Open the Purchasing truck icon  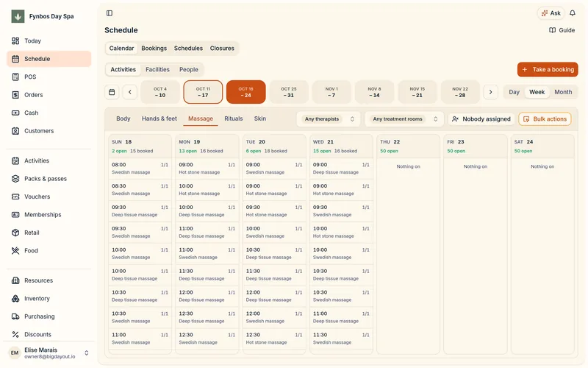(x=15, y=316)
